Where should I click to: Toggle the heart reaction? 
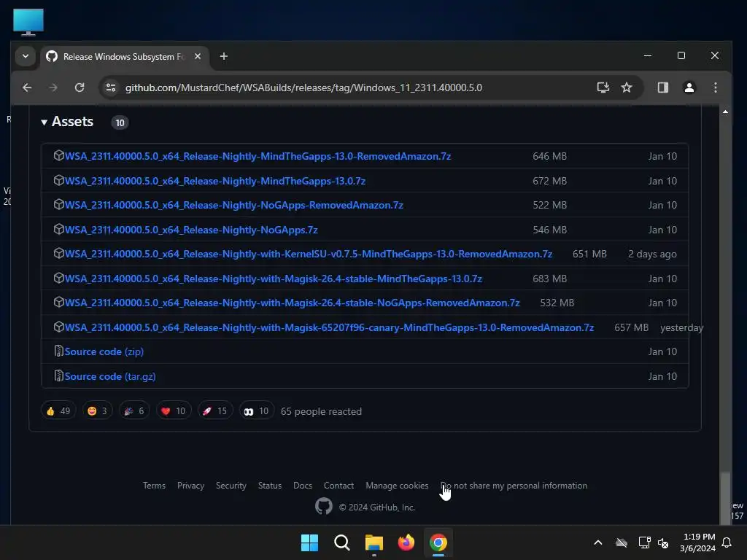click(174, 411)
